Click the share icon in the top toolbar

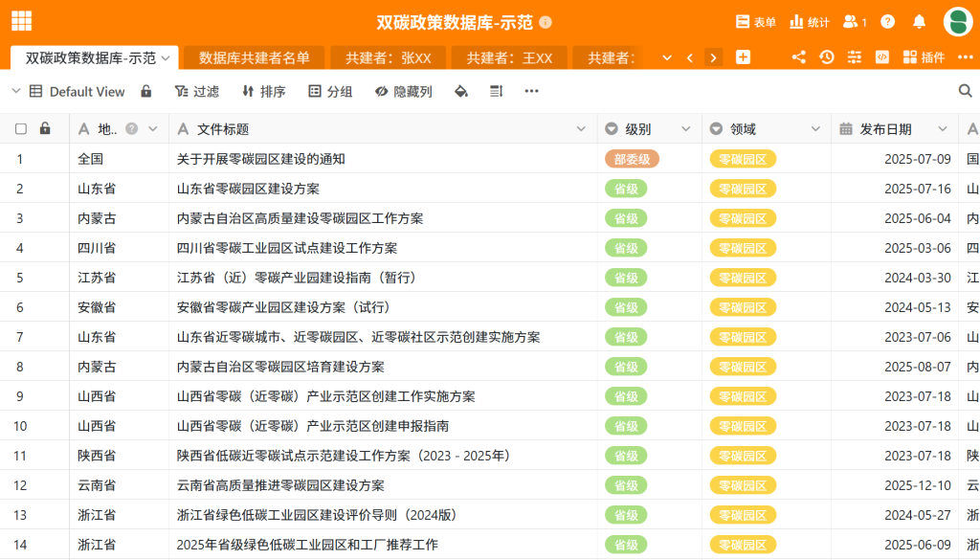pos(799,57)
